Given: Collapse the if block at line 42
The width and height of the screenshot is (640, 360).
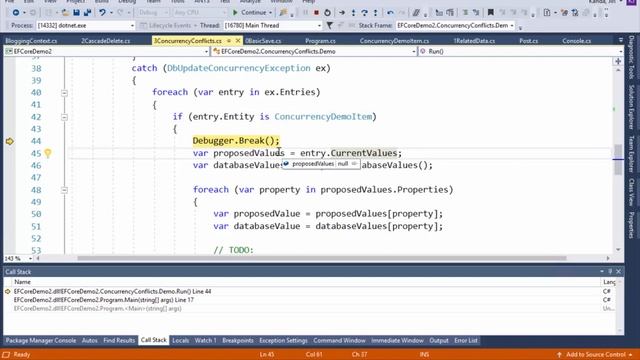Looking at the screenshot, I should tap(64, 117).
